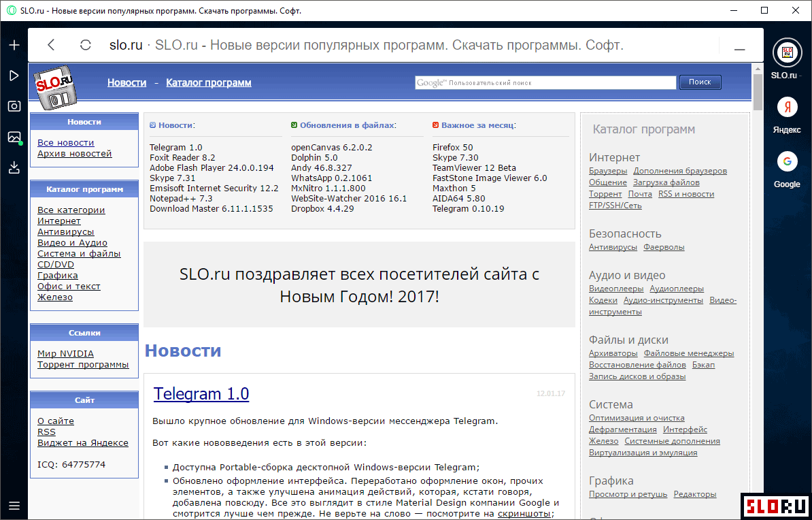This screenshot has height=520, width=812.
Task: Click AIDA64 5.80 in monthly highlights
Action: (459, 199)
